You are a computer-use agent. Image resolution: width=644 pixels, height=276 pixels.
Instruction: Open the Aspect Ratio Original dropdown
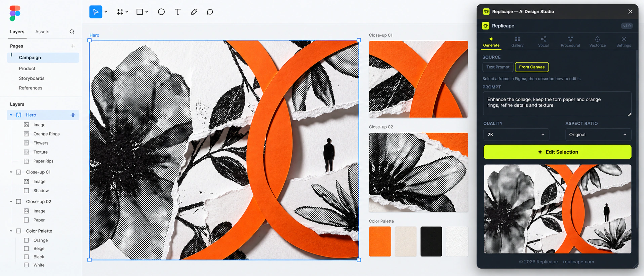point(598,134)
